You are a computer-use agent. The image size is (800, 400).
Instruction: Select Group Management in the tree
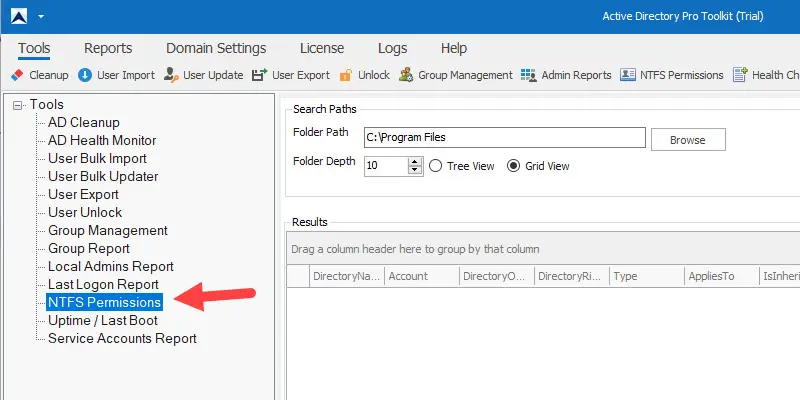108,231
